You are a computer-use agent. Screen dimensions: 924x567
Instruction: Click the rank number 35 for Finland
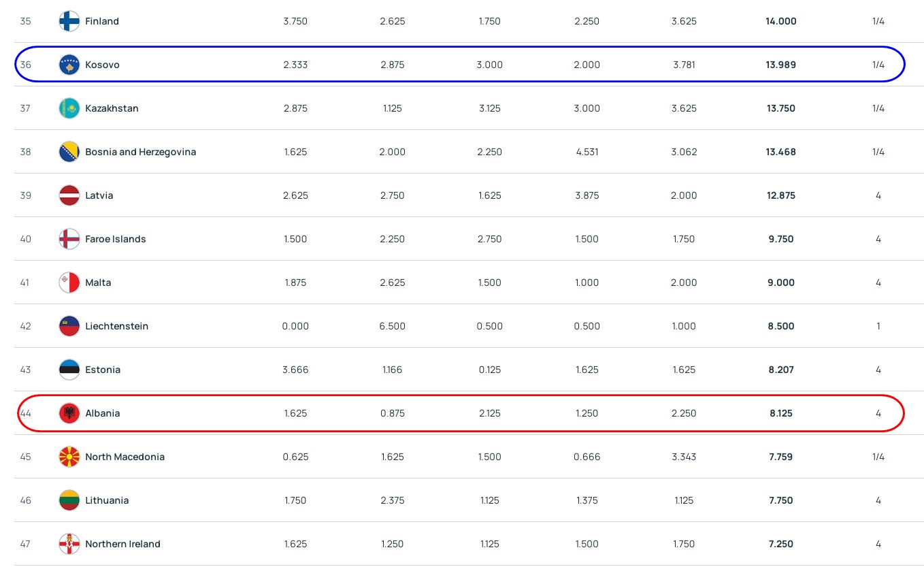26,21
